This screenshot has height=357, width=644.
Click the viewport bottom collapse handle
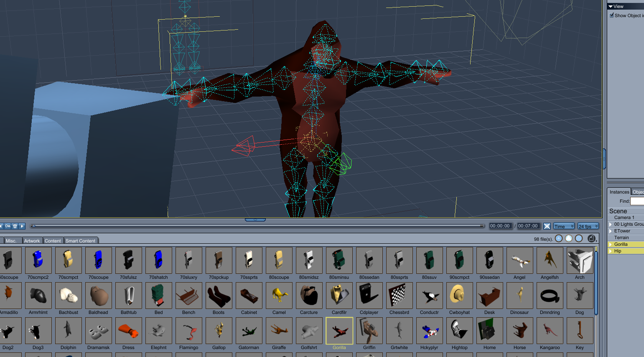[255, 219]
